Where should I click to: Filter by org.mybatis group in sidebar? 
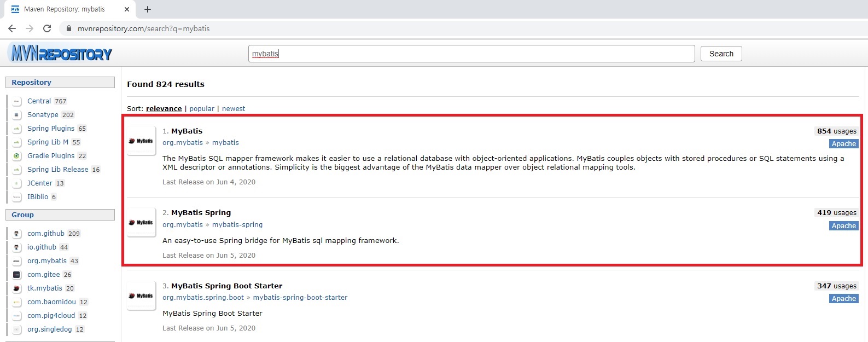47,261
